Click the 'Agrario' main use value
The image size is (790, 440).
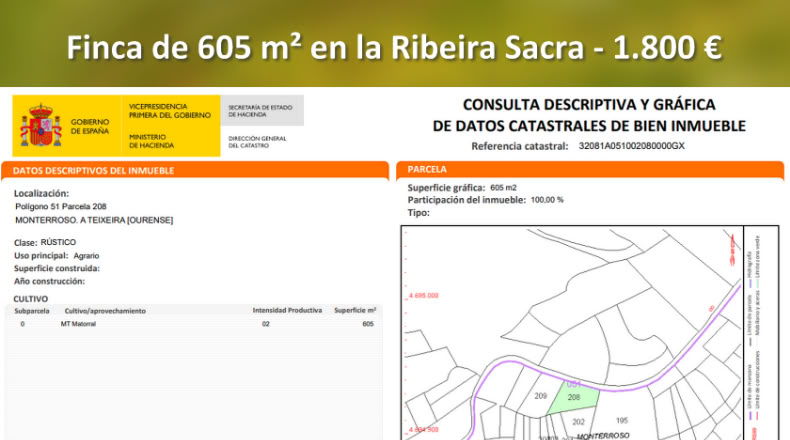[x=86, y=256]
